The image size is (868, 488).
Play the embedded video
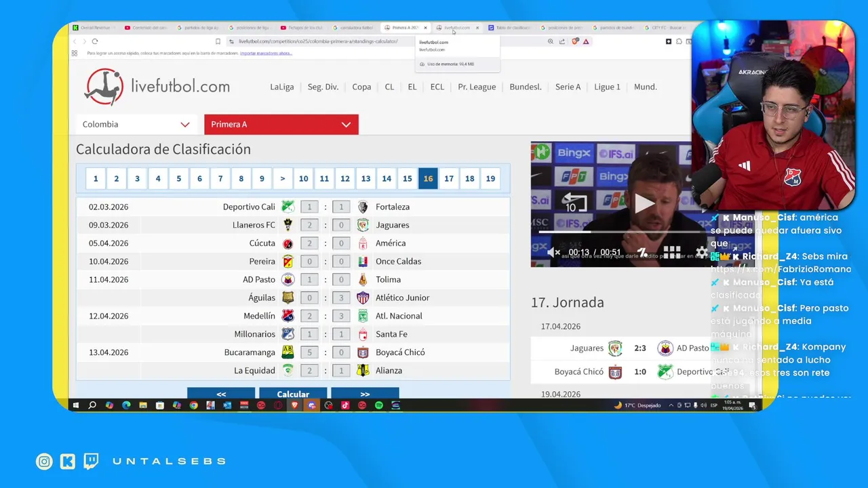click(644, 203)
